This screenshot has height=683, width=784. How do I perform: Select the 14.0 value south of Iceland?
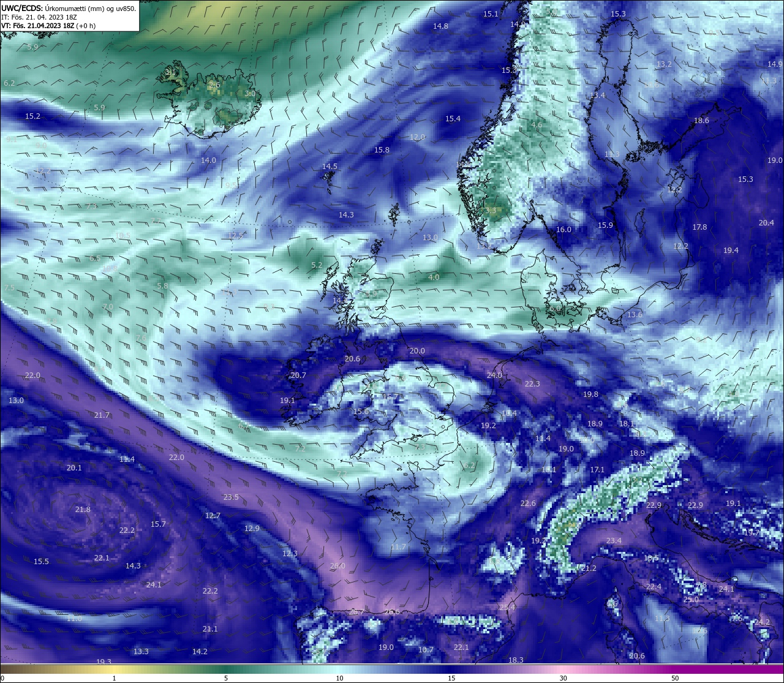point(208,160)
